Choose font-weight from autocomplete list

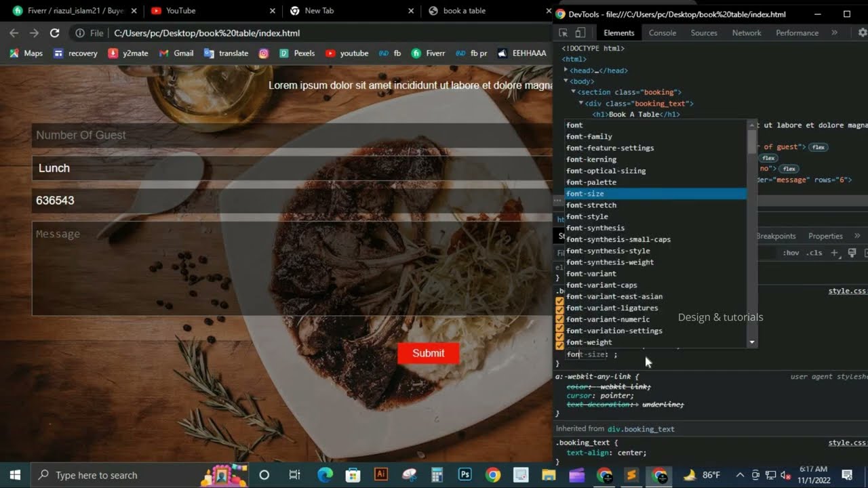[655, 342]
